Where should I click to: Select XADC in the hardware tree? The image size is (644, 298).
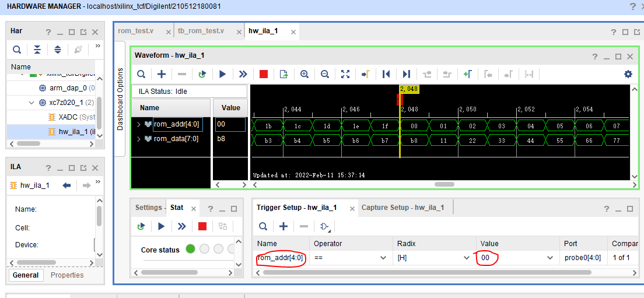point(72,117)
